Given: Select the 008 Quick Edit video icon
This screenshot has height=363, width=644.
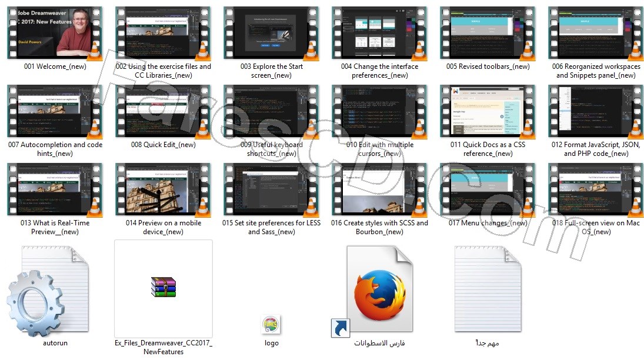Looking at the screenshot, I should (x=163, y=111).
